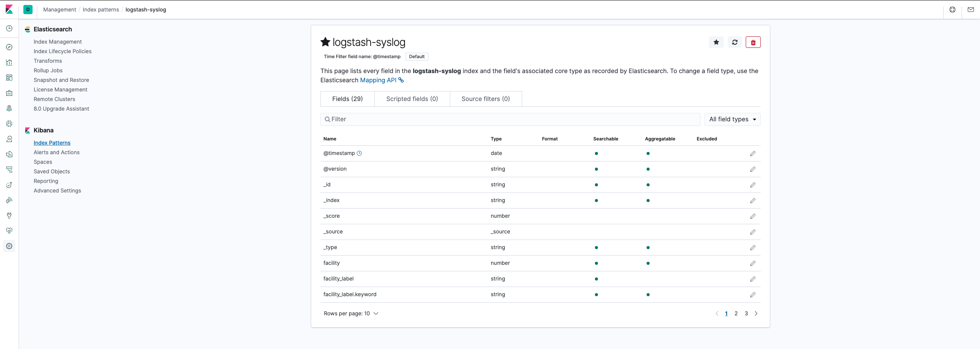Screen dimensions: 980x349
Task: Open the Default space avatar "D"
Action: point(28,10)
